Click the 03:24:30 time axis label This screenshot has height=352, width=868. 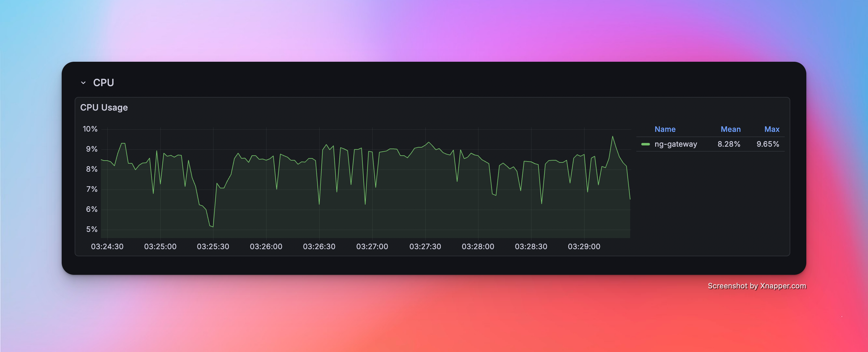point(107,246)
